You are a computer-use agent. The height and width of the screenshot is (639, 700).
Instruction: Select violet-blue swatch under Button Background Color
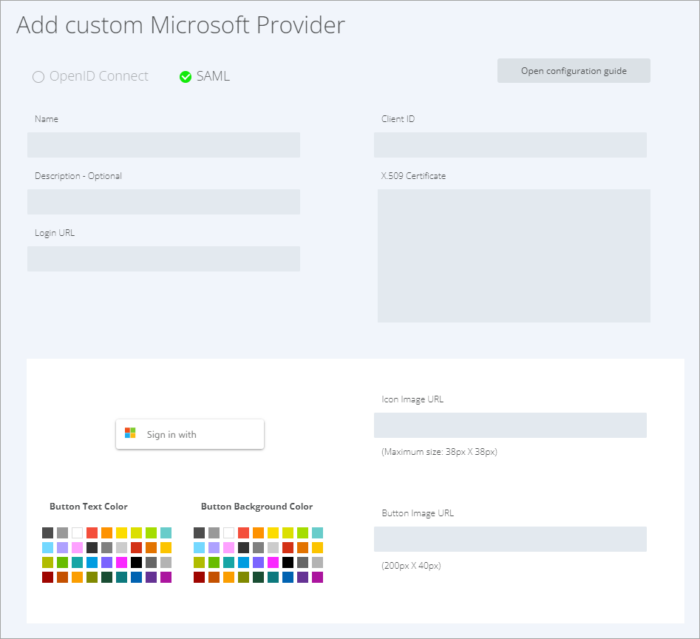point(258,562)
